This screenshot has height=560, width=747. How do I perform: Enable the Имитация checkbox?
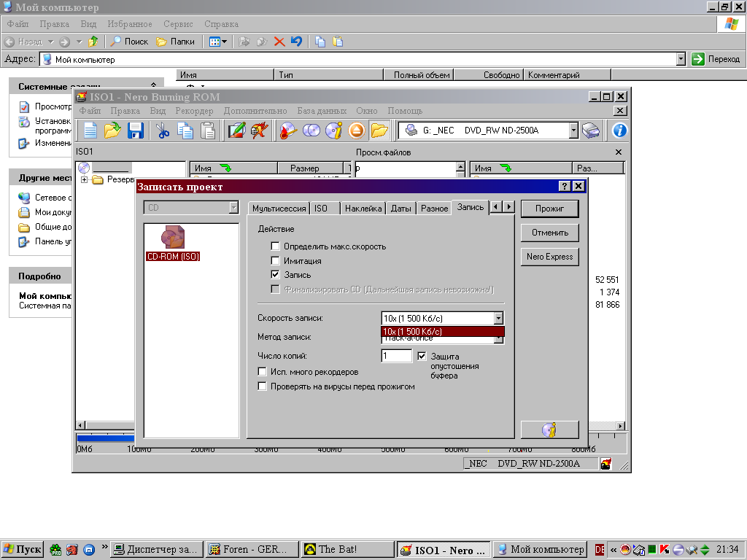point(275,260)
